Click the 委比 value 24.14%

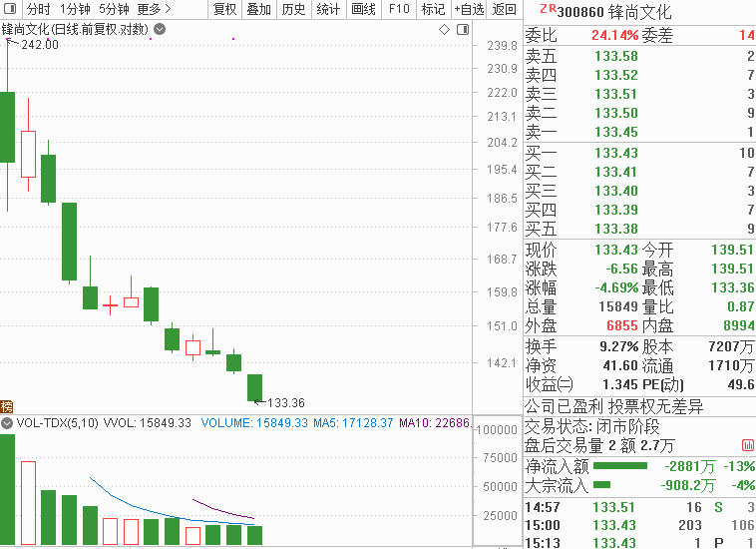pyautogui.click(x=614, y=35)
